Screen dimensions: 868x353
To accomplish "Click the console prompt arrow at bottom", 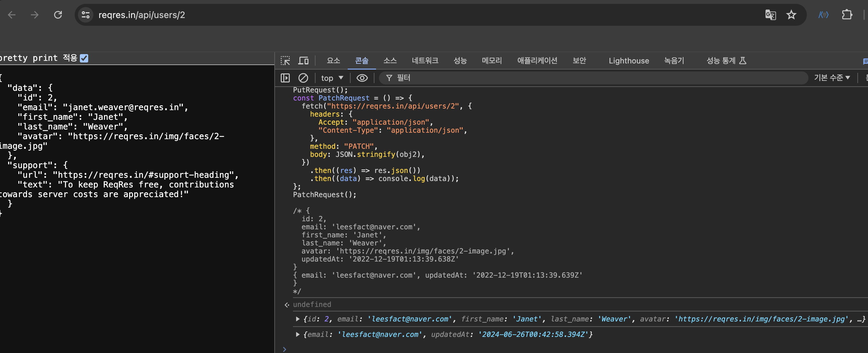I will [284, 349].
